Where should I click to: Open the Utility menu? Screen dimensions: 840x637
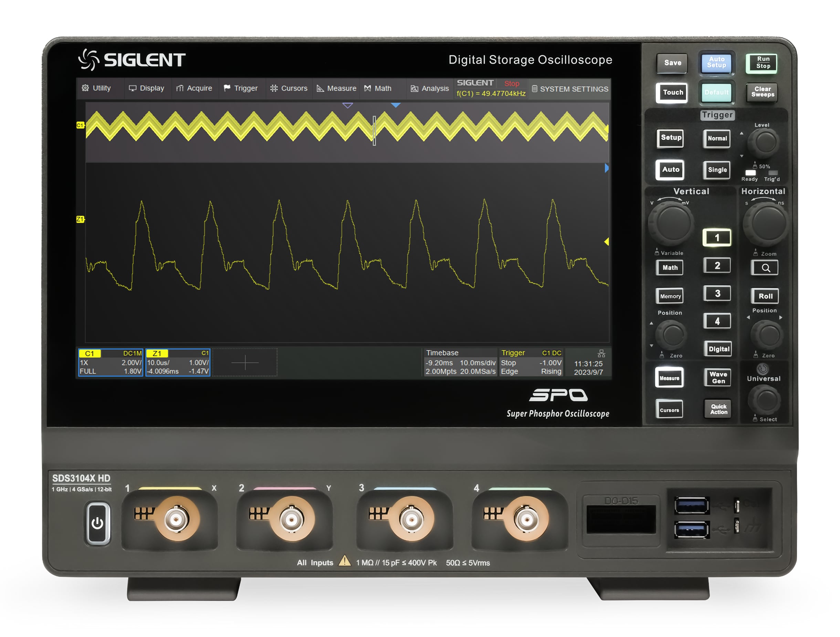96,88
